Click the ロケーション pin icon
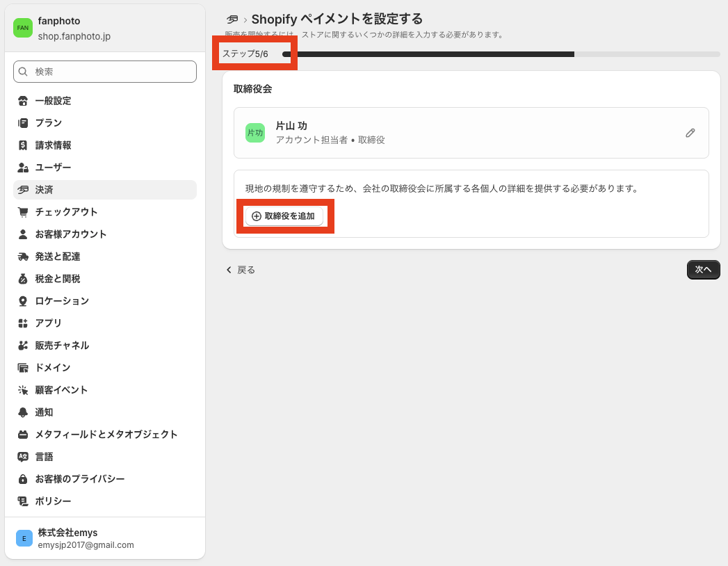This screenshot has width=728, height=566. pos(23,301)
